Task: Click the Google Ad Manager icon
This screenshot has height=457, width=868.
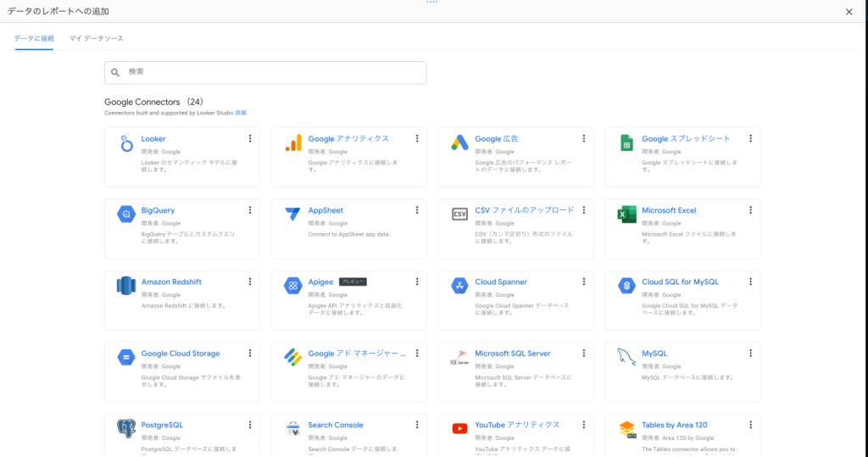Action: (292, 357)
